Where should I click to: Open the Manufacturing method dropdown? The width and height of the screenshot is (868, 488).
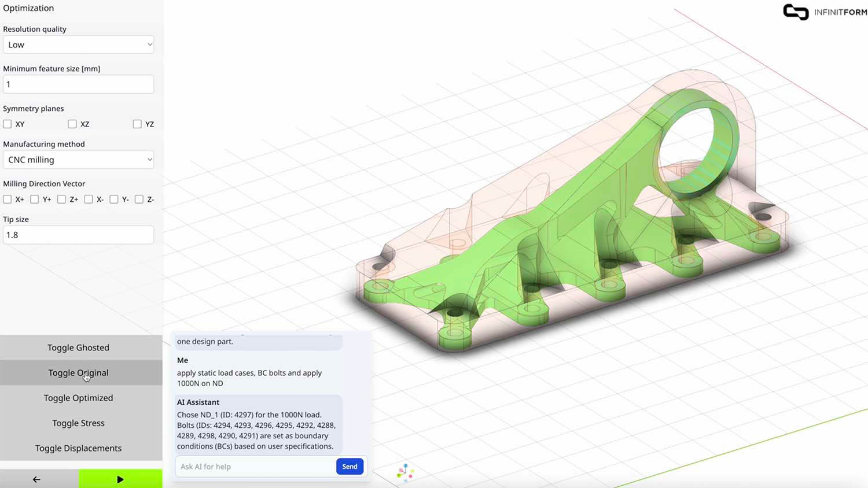tap(78, 160)
